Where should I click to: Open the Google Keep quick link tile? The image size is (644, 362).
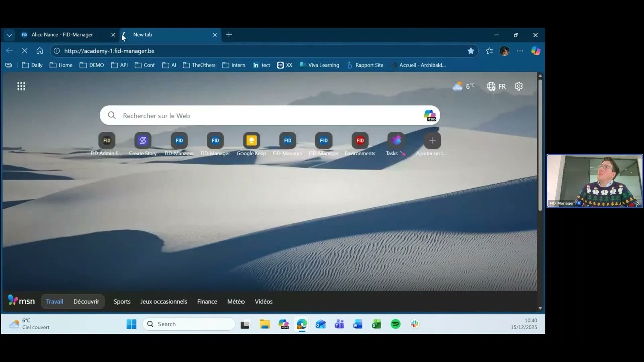point(252,145)
